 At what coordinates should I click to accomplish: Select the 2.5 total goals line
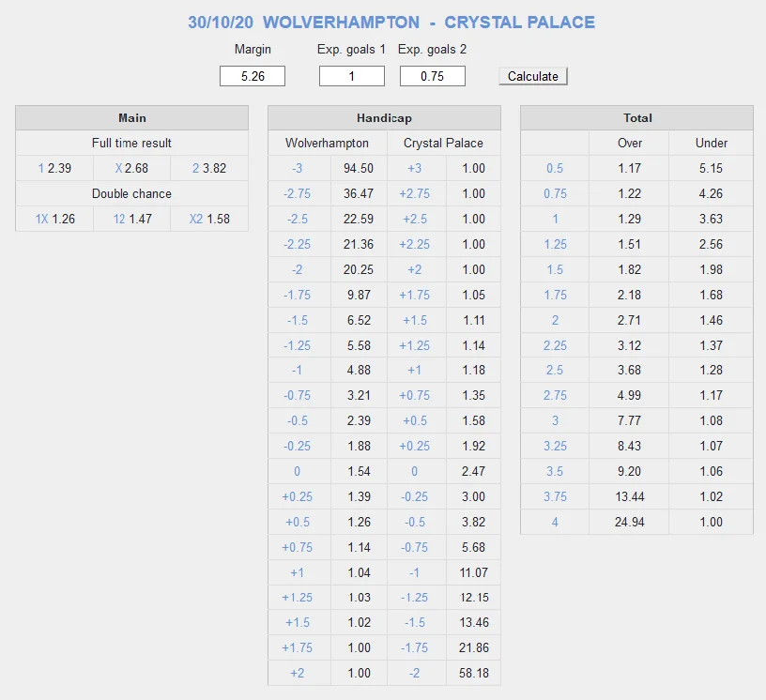[x=555, y=371]
